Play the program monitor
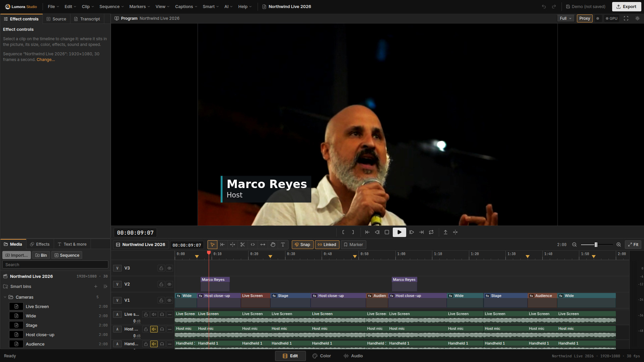This screenshot has width=644, height=362. pos(399,232)
